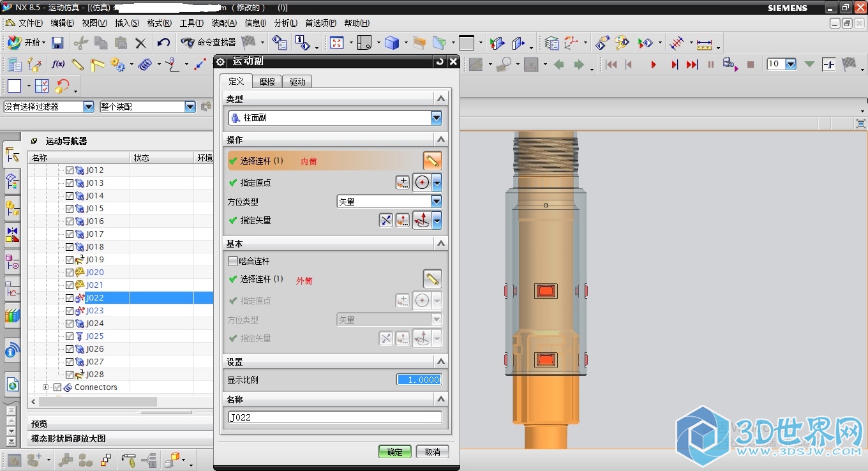Click the gear coupler icon
868x471 pixels.
tap(117, 64)
